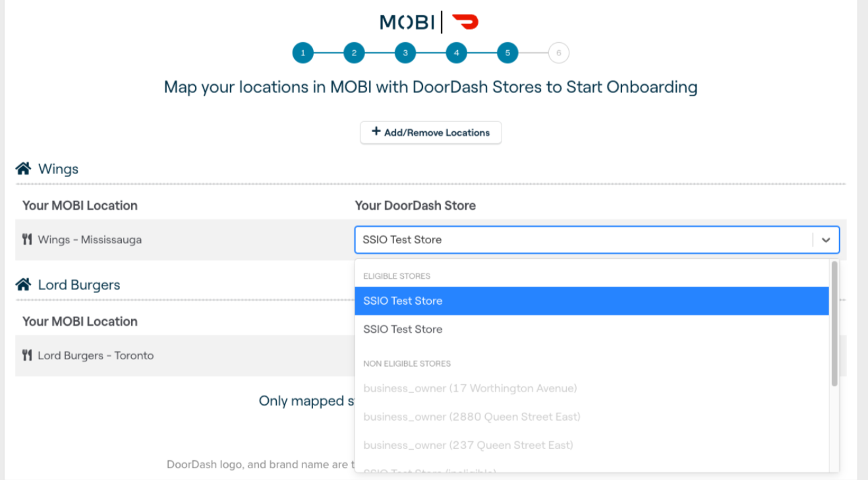Click the active step 5 circle
The height and width of the screenshot is (480, 868).
tap(507, 53)
